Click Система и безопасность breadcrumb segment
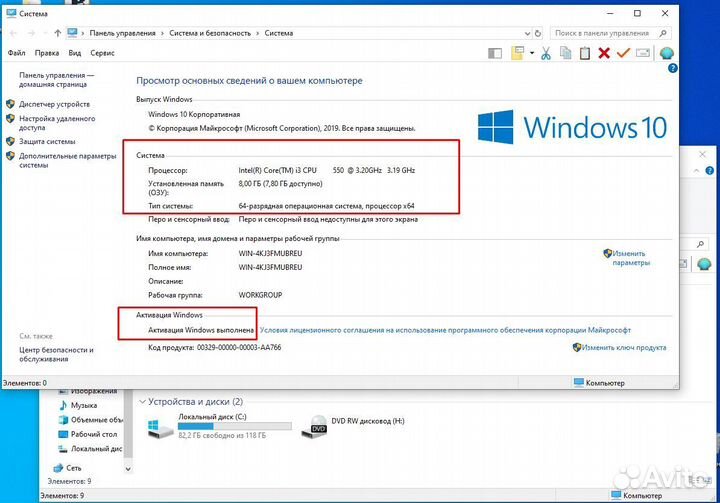Image resolution: width=720 pixels, height=503 pixels. (210, 33)
